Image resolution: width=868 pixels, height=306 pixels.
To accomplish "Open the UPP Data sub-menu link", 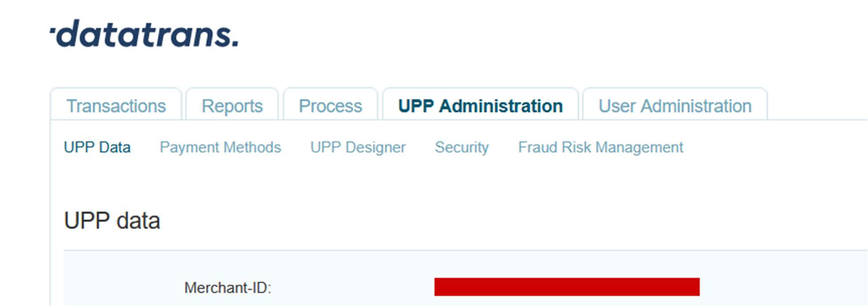I will [97, 147].
